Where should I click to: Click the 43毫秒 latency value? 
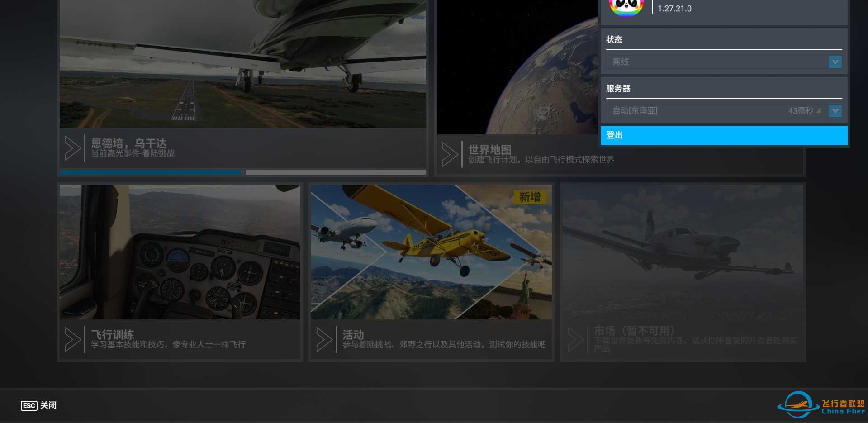point(800,111)
